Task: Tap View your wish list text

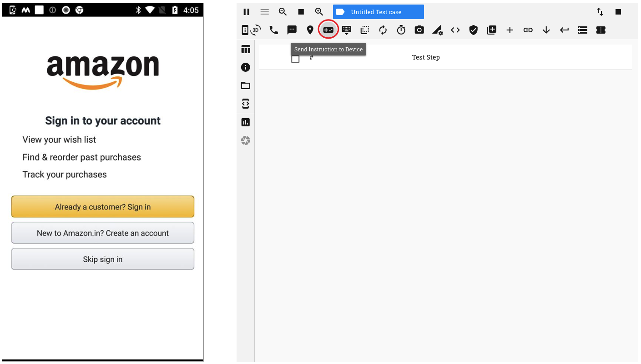Action: click(x=60, y=140)
